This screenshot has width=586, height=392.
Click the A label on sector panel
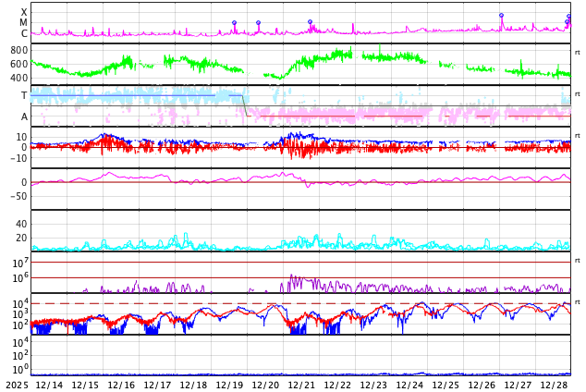(x=24, y=116)
